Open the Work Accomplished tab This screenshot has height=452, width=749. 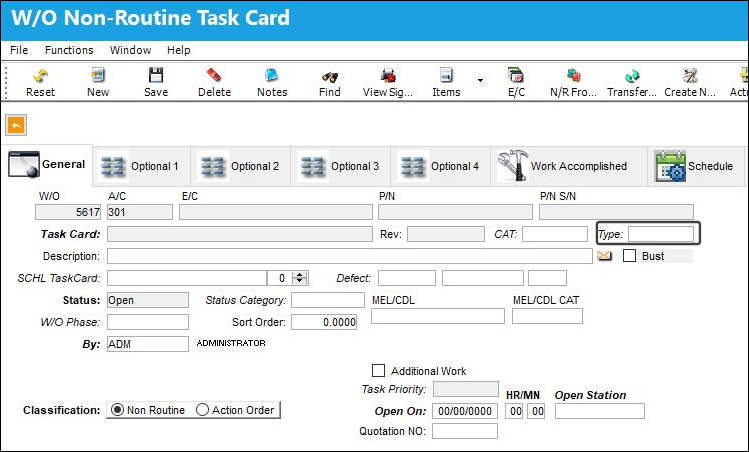tap(569, 166)
